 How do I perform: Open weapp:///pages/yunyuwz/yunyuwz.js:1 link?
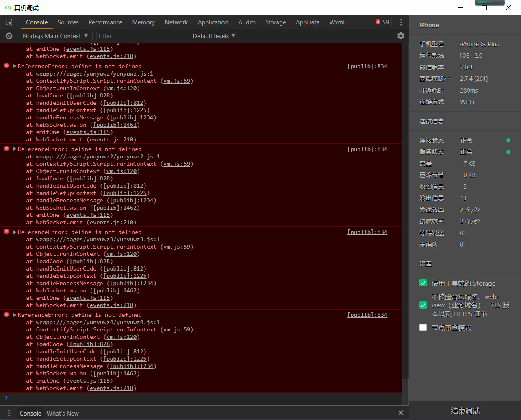(95, 74)
